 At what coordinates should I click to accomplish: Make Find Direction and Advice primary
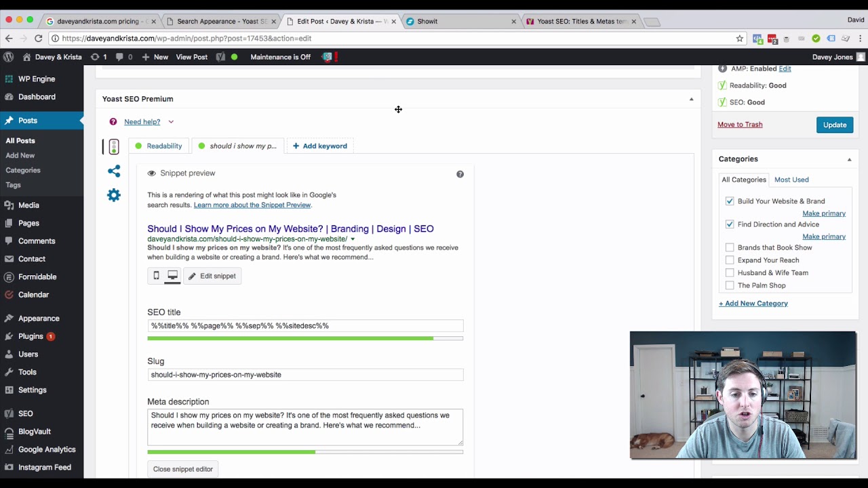click(824, 237)
